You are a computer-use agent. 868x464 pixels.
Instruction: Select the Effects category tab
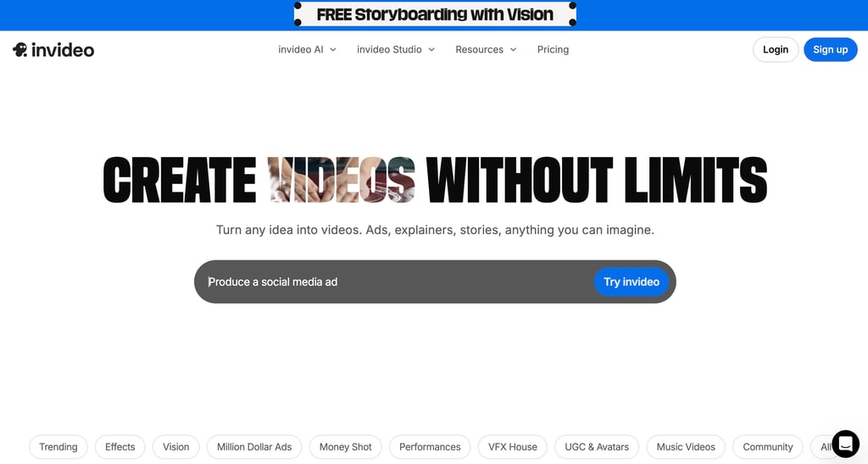click(120, 447)
